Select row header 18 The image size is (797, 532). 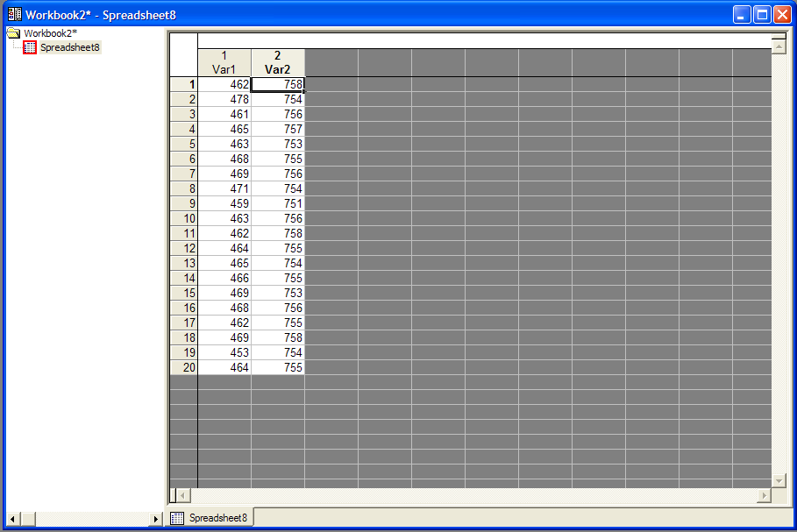point(183,338)
